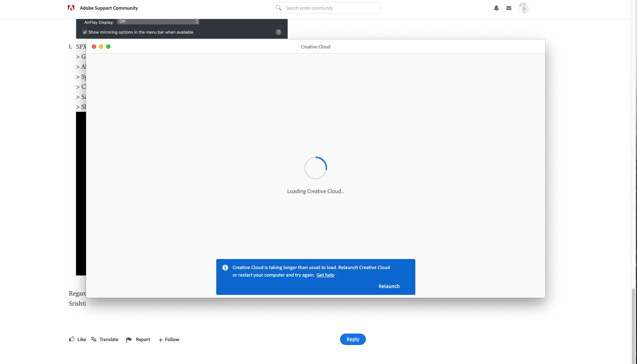The width and height of the screenshot is (637, 364).
Task: Minimize the Creative Cloud window
Action: [x=101, y=47]
